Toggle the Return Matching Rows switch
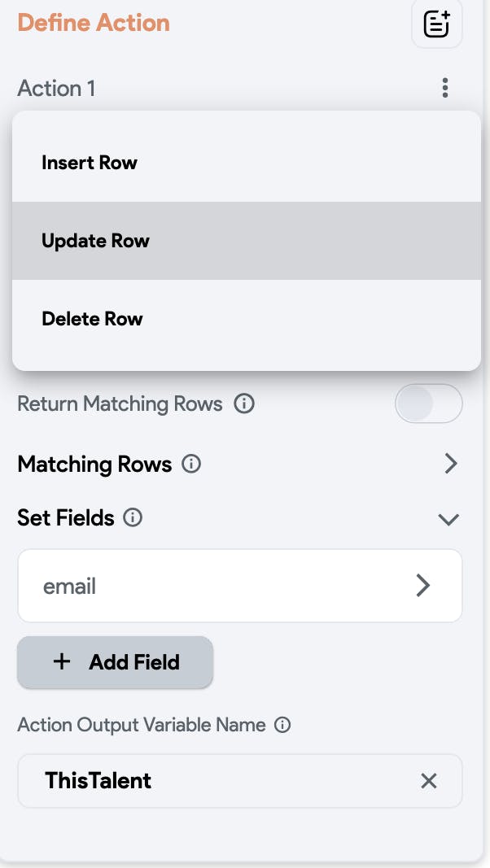490x868 pixels. 428,404
